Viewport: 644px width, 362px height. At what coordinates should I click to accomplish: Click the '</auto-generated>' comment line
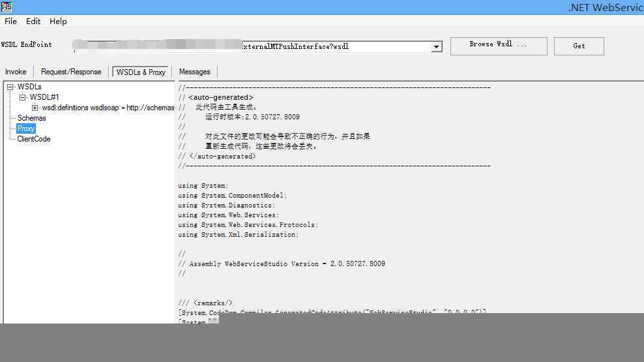coord(217,156)
